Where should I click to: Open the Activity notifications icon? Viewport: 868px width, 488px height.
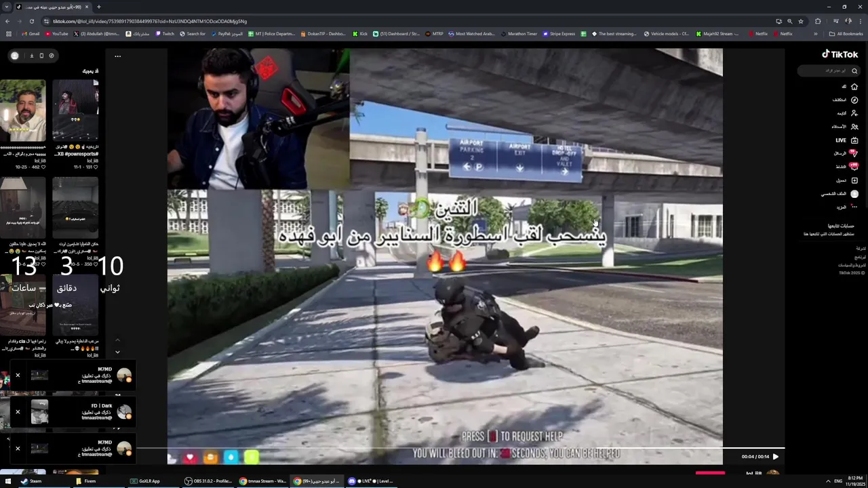pos(854,166)
